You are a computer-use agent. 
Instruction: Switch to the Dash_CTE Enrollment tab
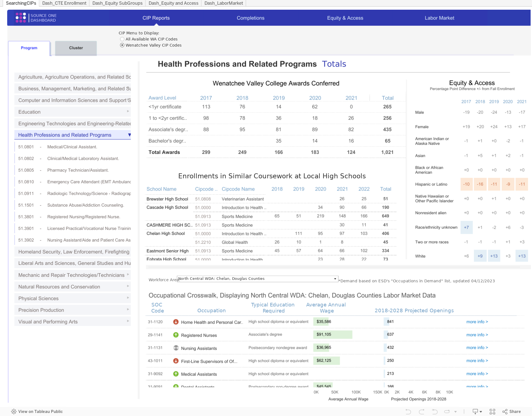point(64,3)
